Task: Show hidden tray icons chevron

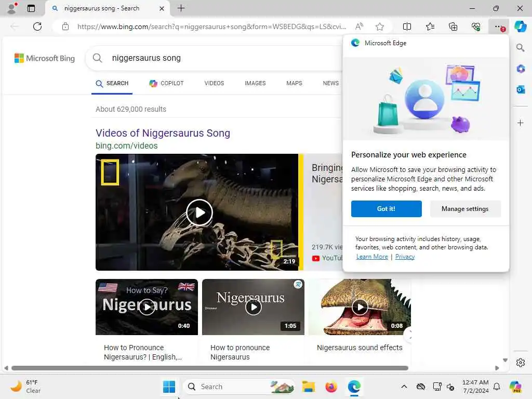Action: point(404,387)
